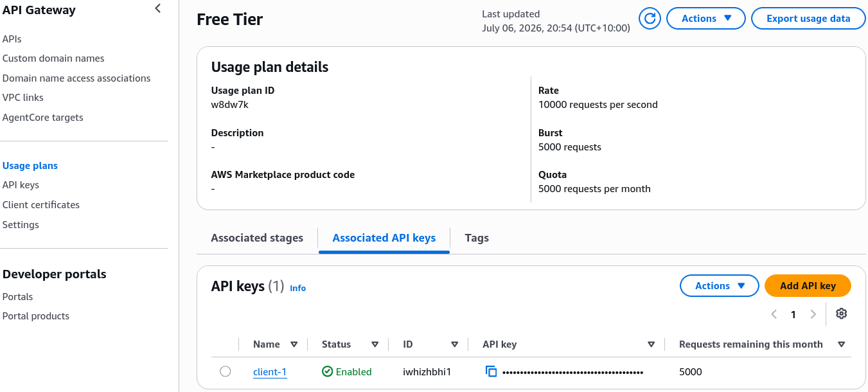Click the Add API key button
Screen dimensions: 868x392
(x=808, y=286)
